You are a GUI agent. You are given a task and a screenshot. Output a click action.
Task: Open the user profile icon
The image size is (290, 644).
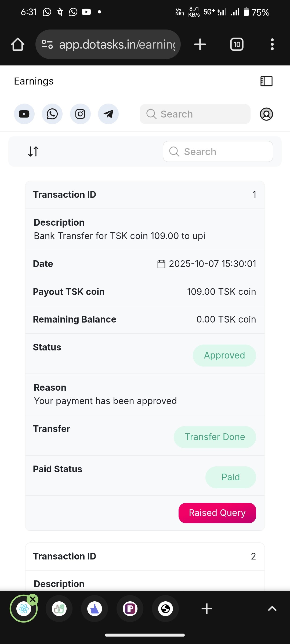pos(266,114)
